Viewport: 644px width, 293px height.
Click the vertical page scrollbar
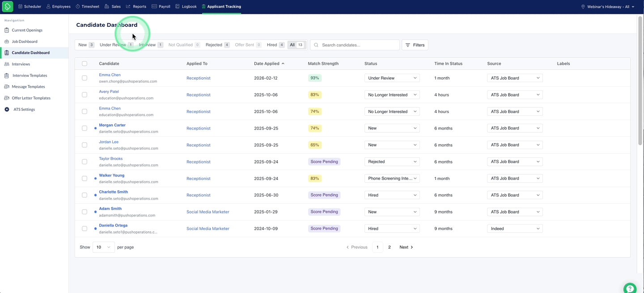(x=640, y=80)
